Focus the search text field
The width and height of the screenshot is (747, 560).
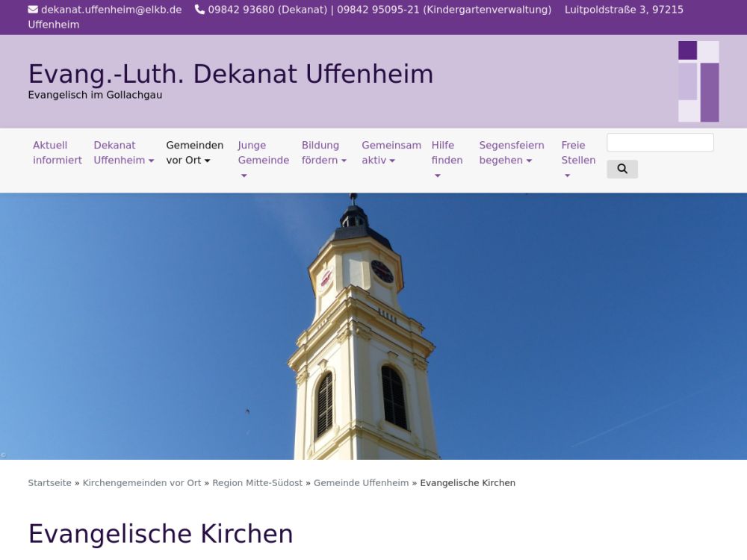coord(660,143)
